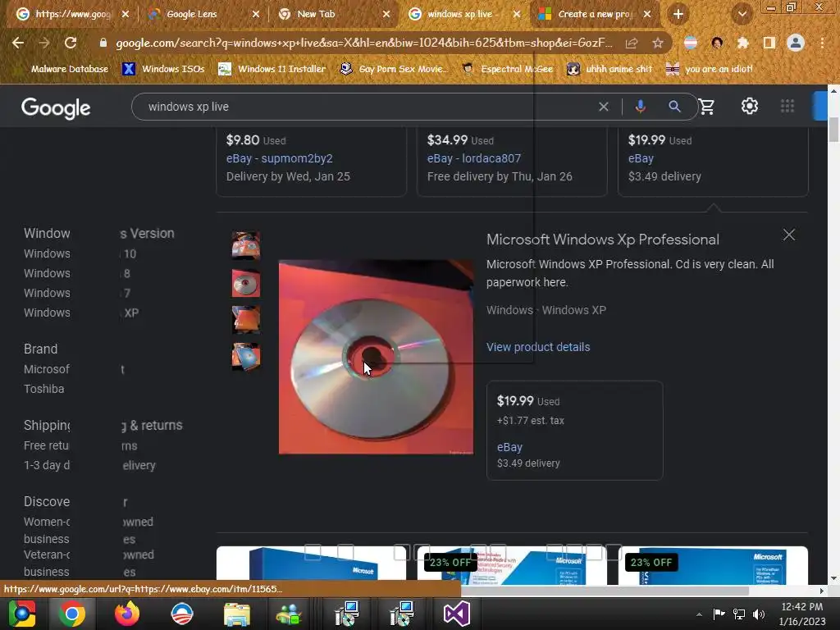Open the Windows 11 Installer bookmark
Image resolution: width=840 pixels, height=630 pixels.
pos(272,69)
